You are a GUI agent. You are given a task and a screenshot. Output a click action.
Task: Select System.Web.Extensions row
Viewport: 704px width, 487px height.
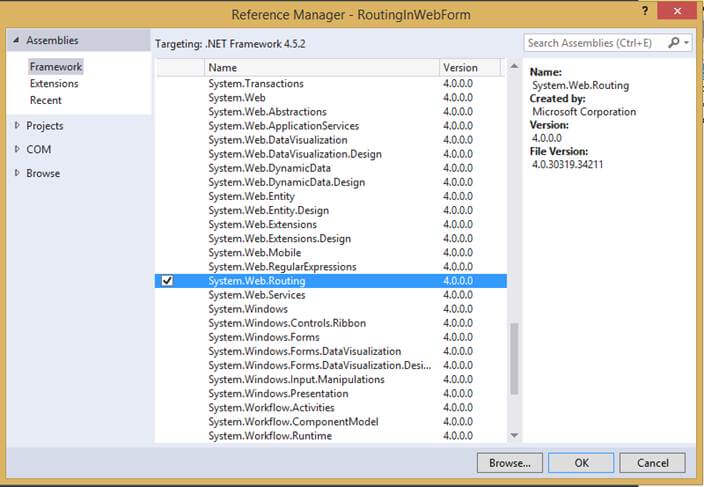(x=331, y=224)
